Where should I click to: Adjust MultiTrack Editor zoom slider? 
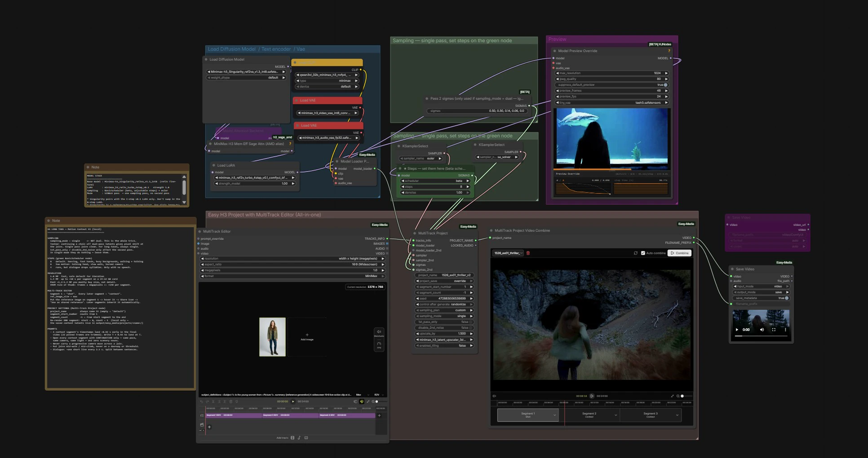pos(382,401)
